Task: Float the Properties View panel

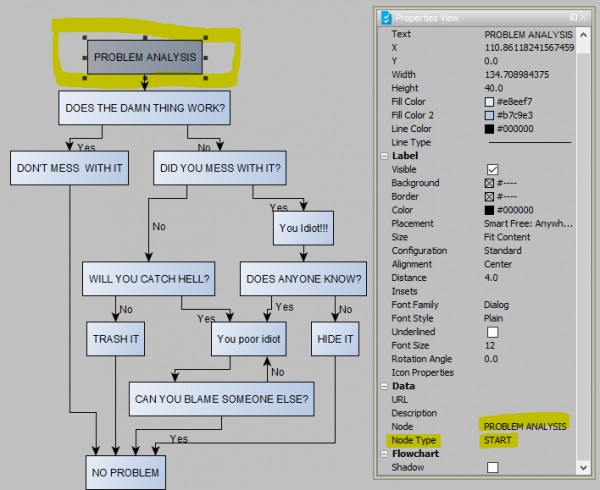Action: [573, 17]
